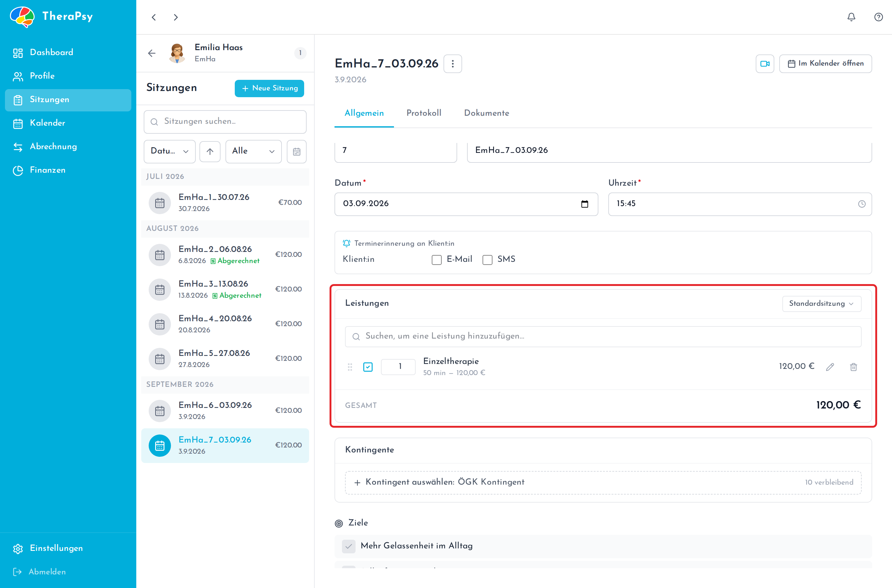Open Profile in the sidebar
The width and height of the screenshot is (892, 588).
point(68,76)
